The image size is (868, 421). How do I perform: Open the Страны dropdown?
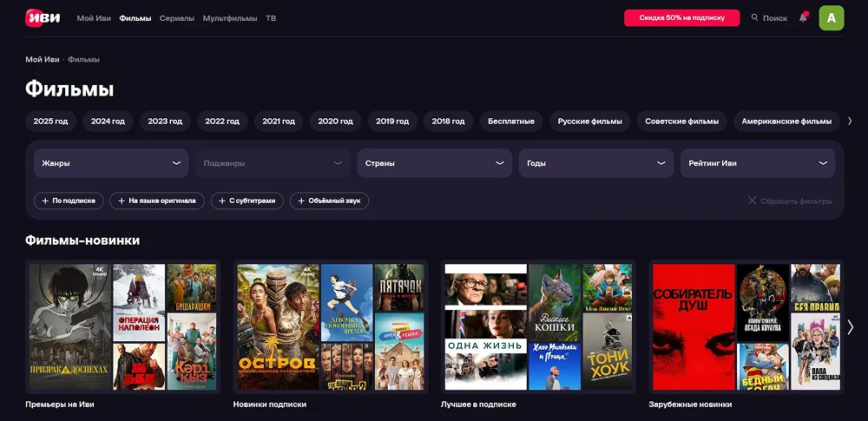[434, 163]
